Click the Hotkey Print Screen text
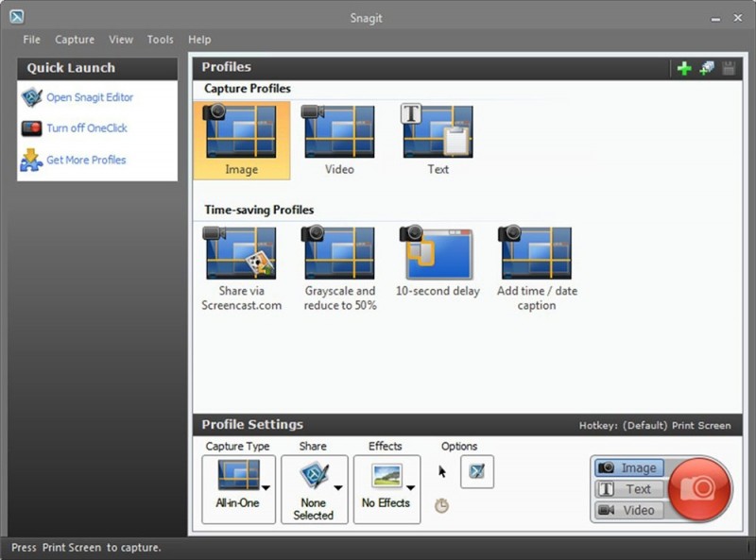This screenshot has height=560, width=756. [655, 426]
